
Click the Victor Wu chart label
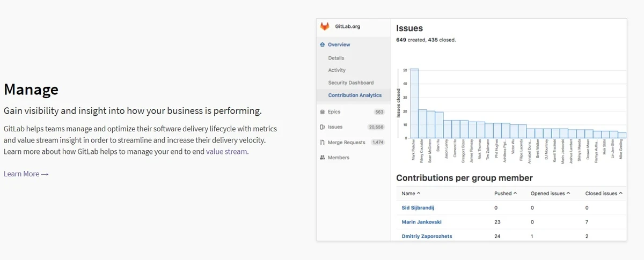[x=514, y=147]
